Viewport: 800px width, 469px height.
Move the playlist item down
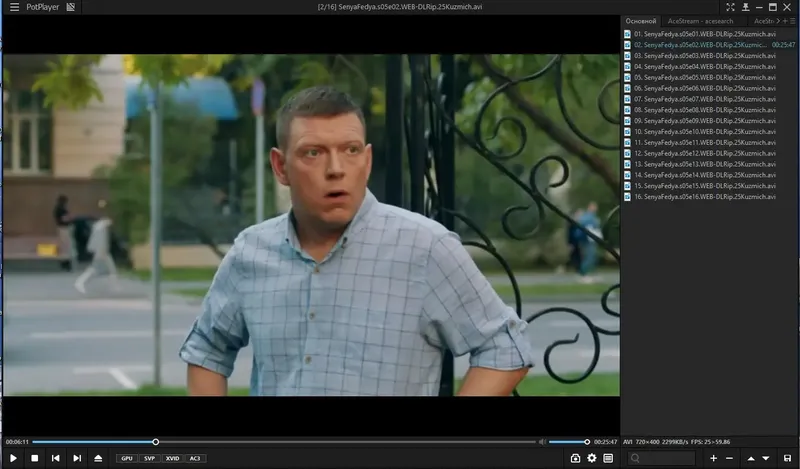766,458
